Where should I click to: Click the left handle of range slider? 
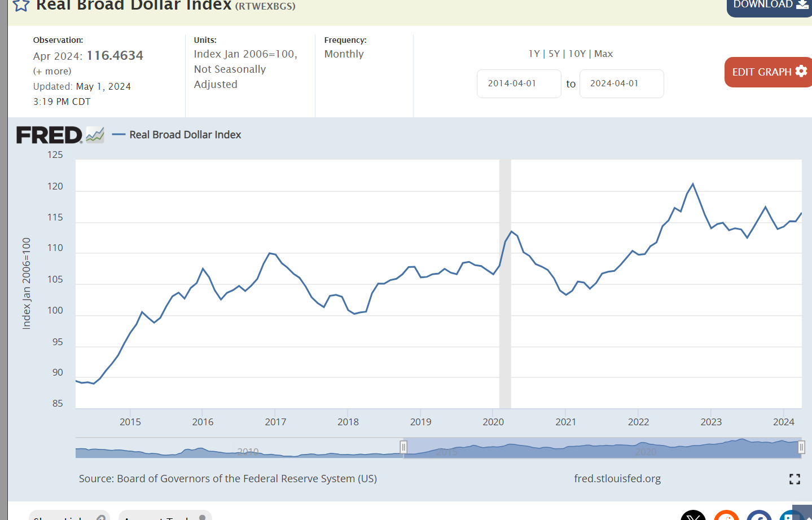click(x=403, y=448)
